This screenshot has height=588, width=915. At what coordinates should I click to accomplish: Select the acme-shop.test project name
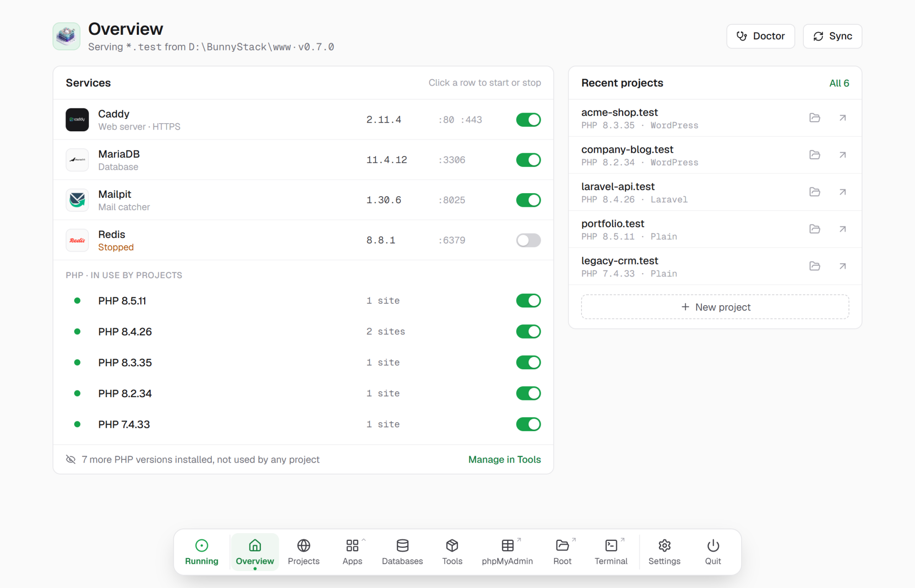pos(619,113)
